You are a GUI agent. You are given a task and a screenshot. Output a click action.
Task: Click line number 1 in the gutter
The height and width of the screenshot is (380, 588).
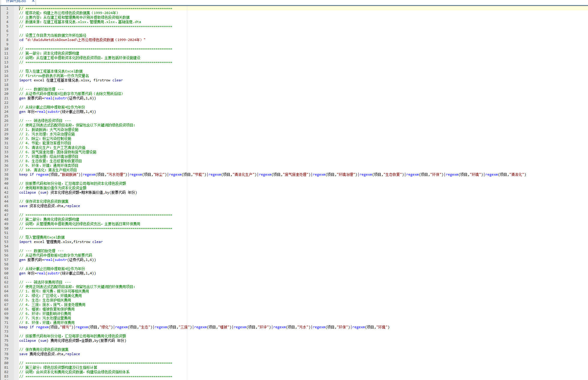[7, 8]
